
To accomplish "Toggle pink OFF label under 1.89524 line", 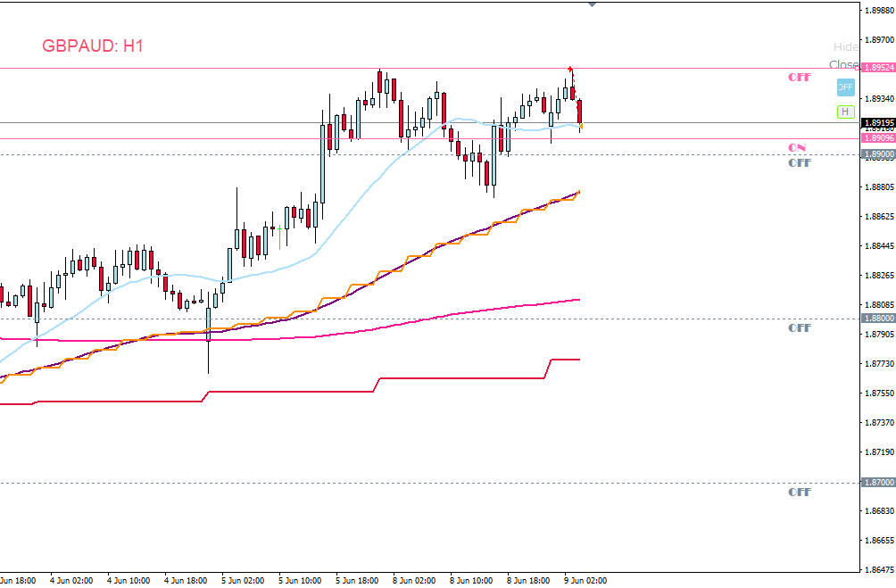I will (800, 77).
